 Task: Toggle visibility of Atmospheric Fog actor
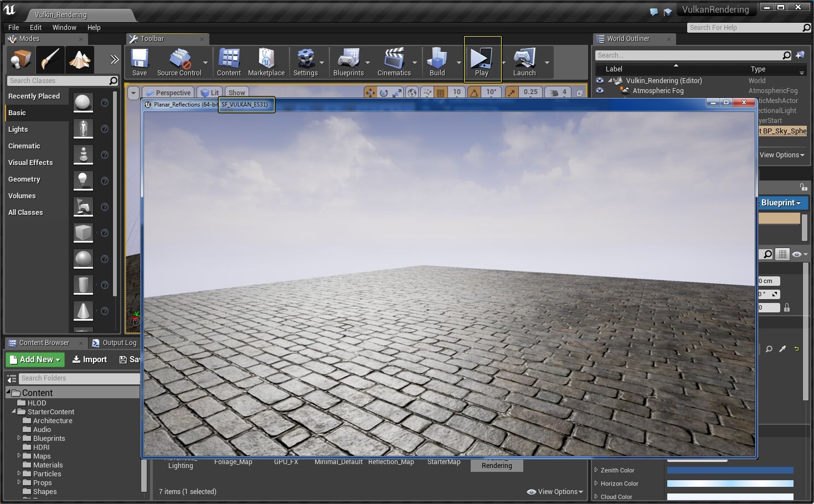click(599, 91)
